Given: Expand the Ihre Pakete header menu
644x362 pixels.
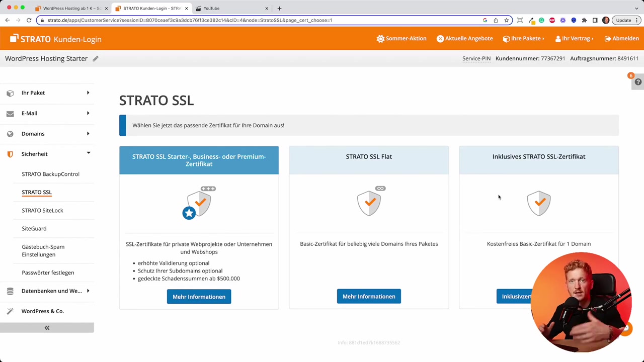Looking at the screenshot, I should click(x=523, y=39).
